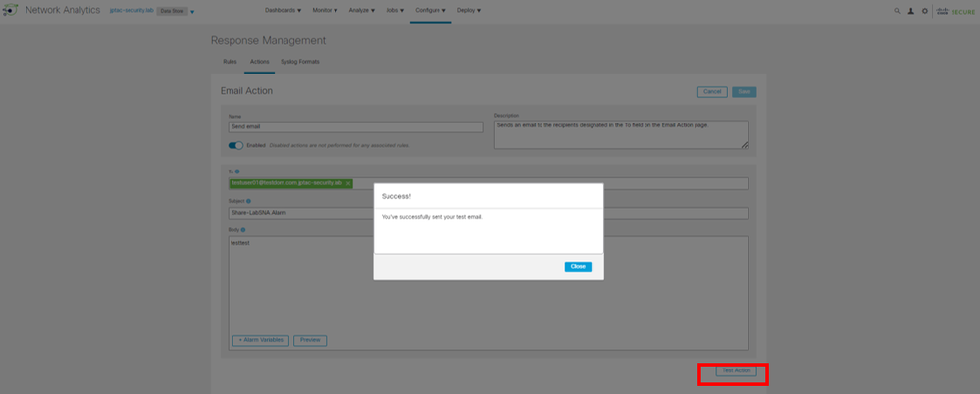Click the Disabled actions are not performed note

[x=339, y=145]
